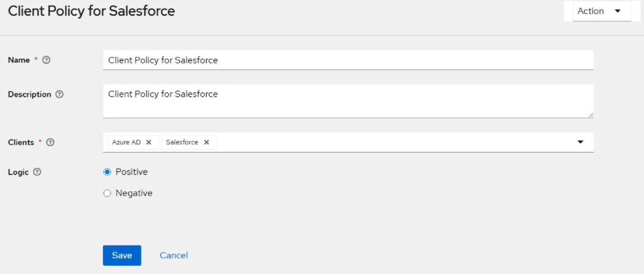The image size is (644, 274).
Task: Select the Negative logic radio button
Action: tap(107, 193)
